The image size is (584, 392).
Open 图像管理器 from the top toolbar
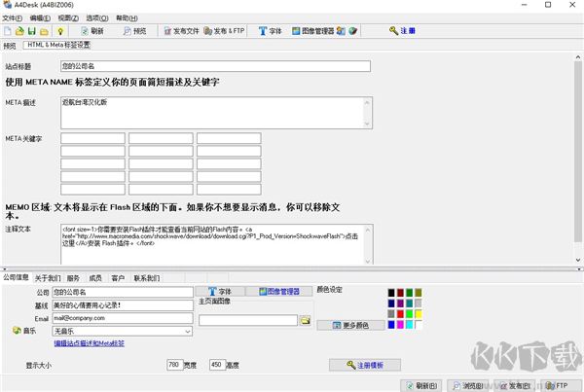pos(312,31)
